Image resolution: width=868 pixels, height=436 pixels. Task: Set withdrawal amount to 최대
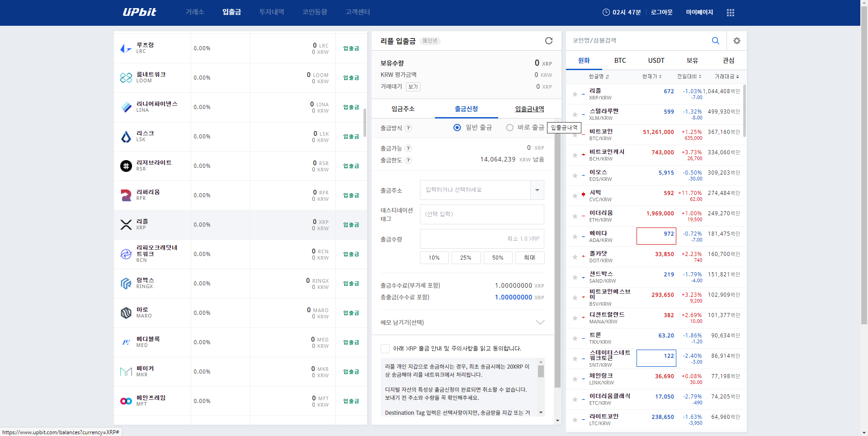click(530, 258)
